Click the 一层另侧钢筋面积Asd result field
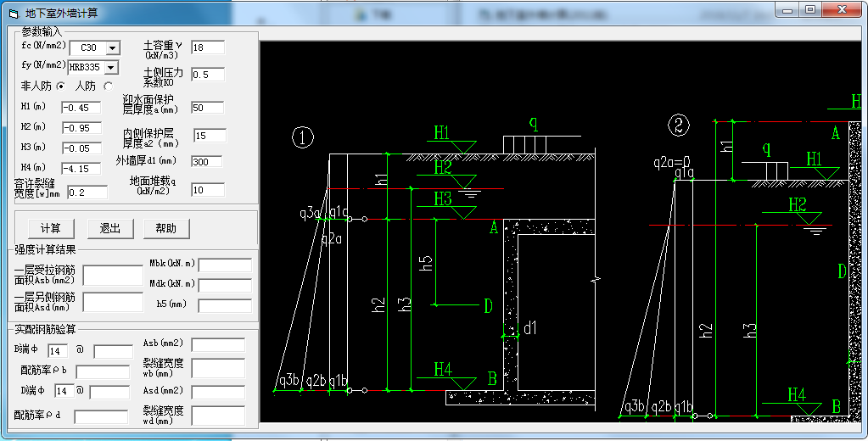868x441 pixels. pos(113,302)
